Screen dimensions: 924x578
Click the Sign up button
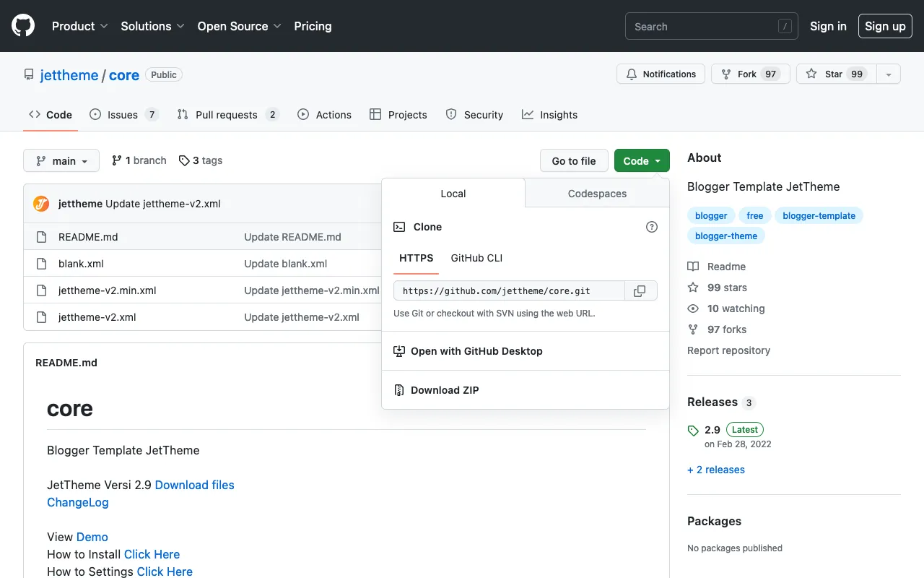(885, 26)
